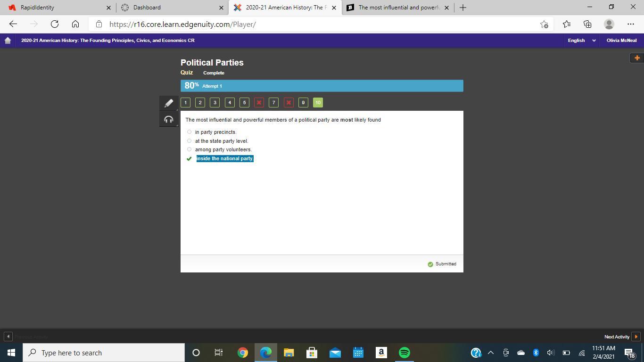Image resolution: width=644 pixels, height=362 pixels.
Task: Go to the next activity arrow
Action: point(636,337)
